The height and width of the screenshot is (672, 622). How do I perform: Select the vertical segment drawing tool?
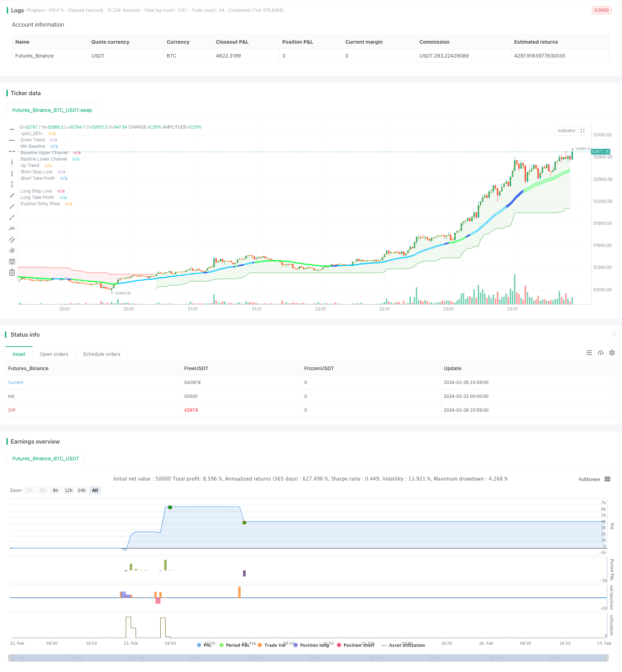[12, 184]
